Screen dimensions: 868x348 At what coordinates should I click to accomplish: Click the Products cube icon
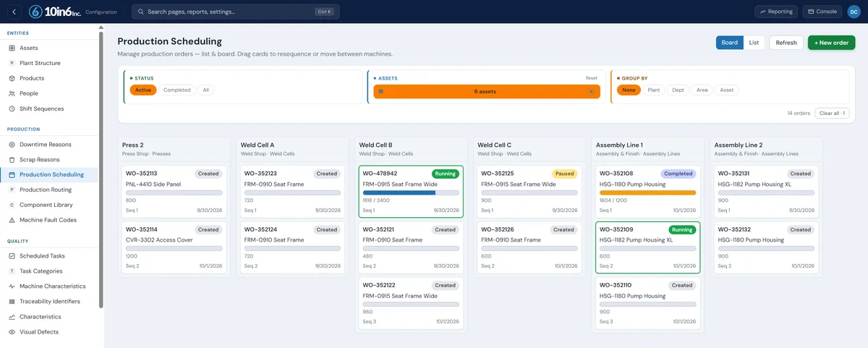coord(12,78)
